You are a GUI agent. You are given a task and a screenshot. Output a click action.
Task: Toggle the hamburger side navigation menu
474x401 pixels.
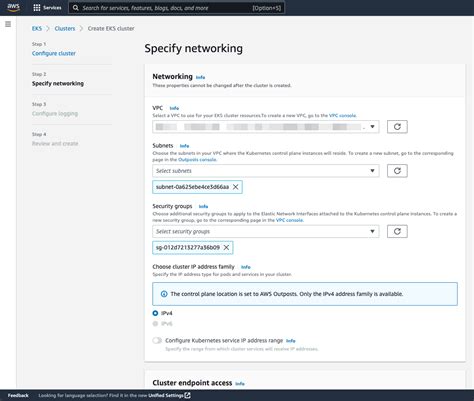coord(8,24)
